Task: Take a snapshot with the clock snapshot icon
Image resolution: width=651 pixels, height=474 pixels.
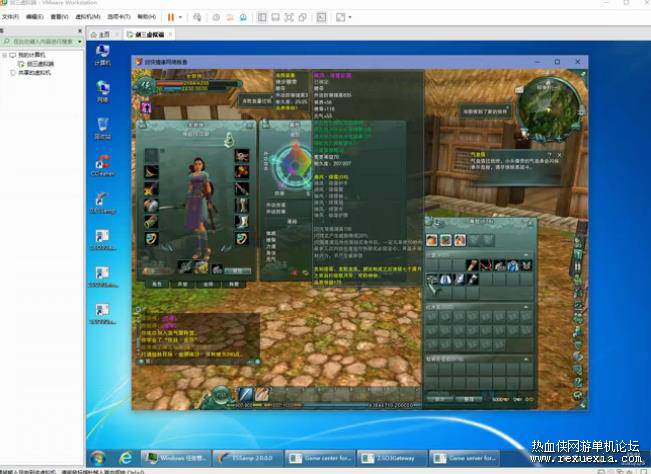Action: point(216,17)
